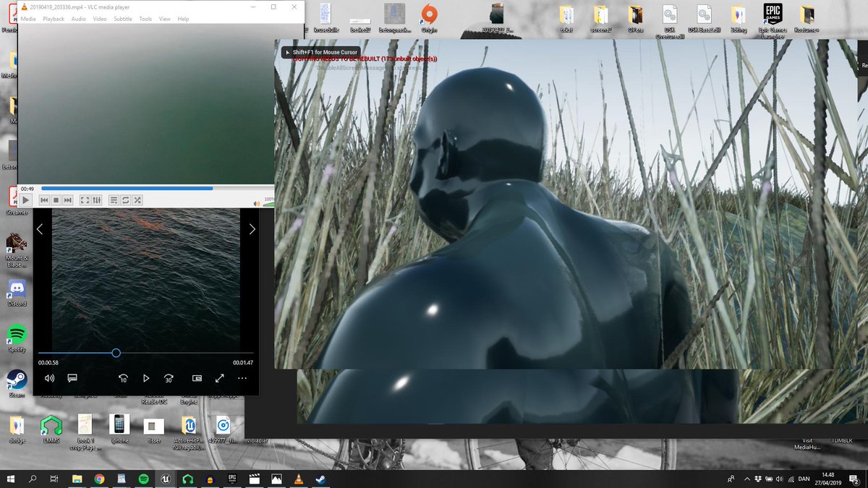868x488 pixels.
Task: Open the VLC Subtitle menu
Action: pyautogui.click(x=123, y=19)
